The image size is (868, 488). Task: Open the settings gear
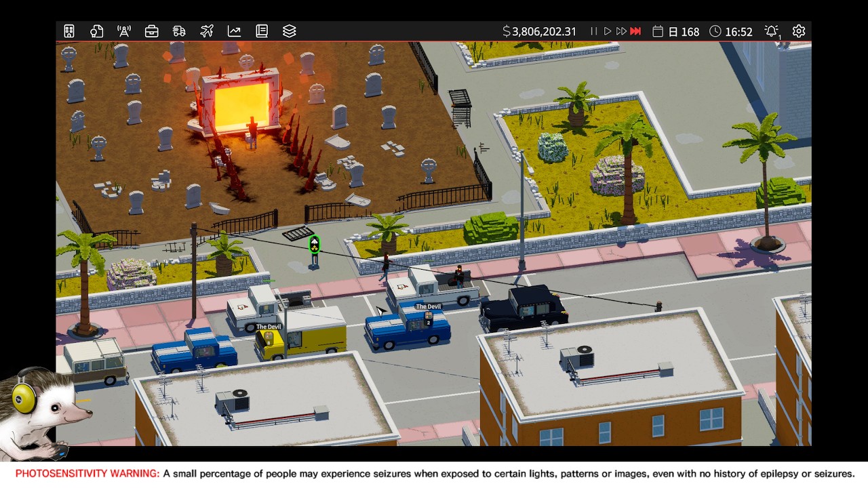799,31
